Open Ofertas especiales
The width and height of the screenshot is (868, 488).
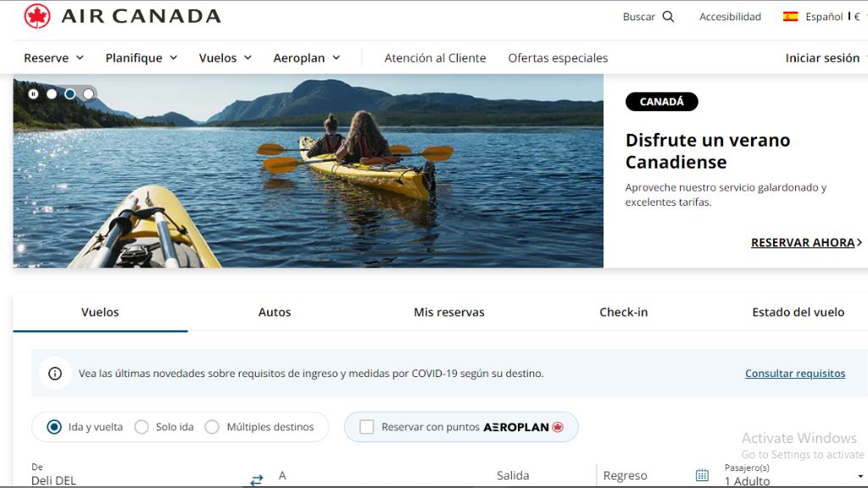pyautogui.click(x=558, y=58)
